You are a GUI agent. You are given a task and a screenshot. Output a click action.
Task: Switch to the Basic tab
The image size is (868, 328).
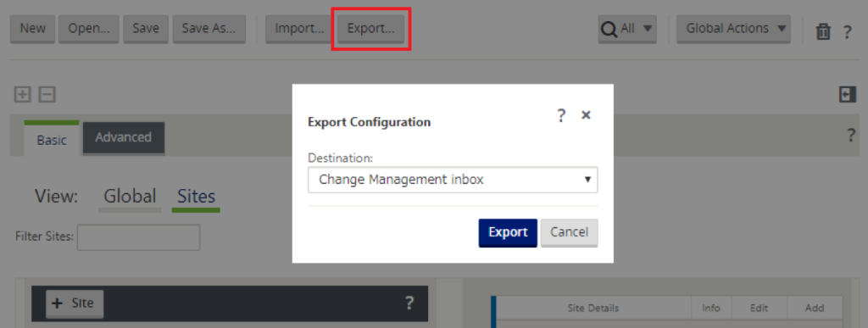tap(52, 140)
